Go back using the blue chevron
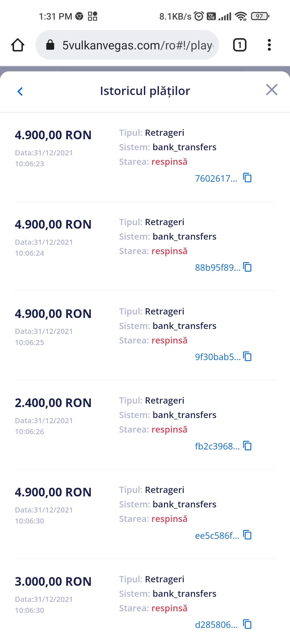 [20, 91]
